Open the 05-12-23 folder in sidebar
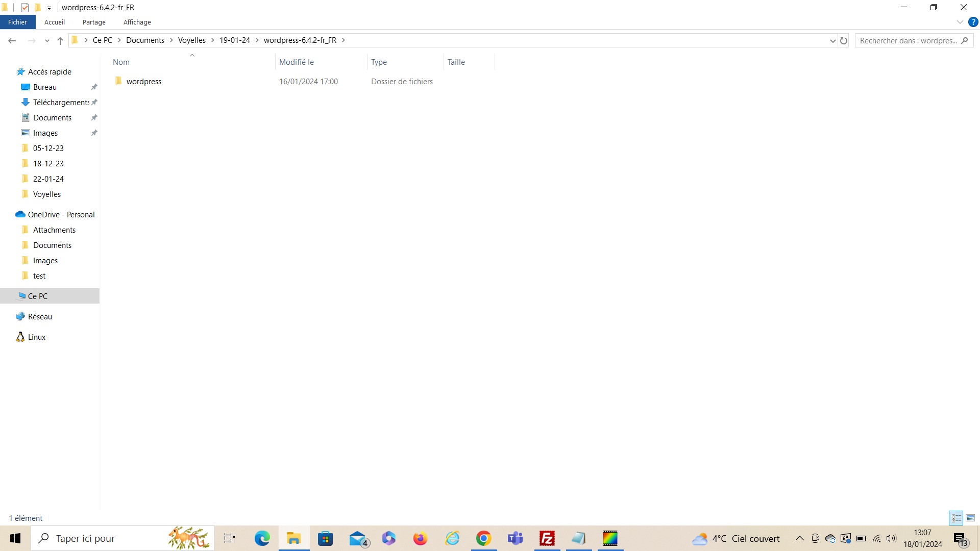 [48, 148]
